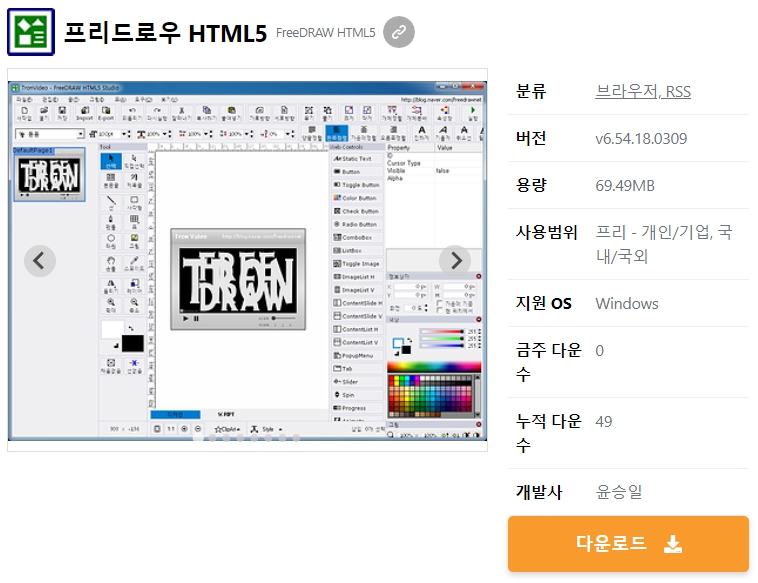
Task: Jump to the last carousel indicator dot
Action: 296,437
